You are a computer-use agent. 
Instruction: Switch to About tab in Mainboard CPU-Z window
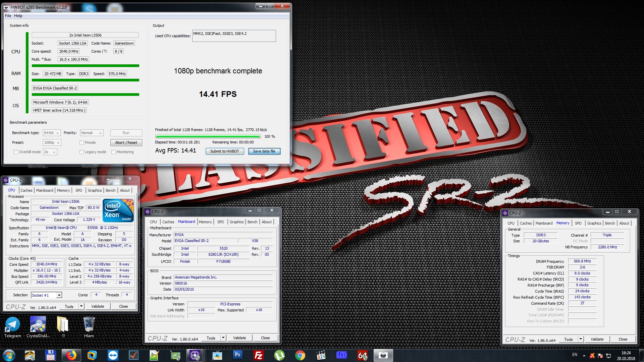pyautogui.click(x=267, y=222)
